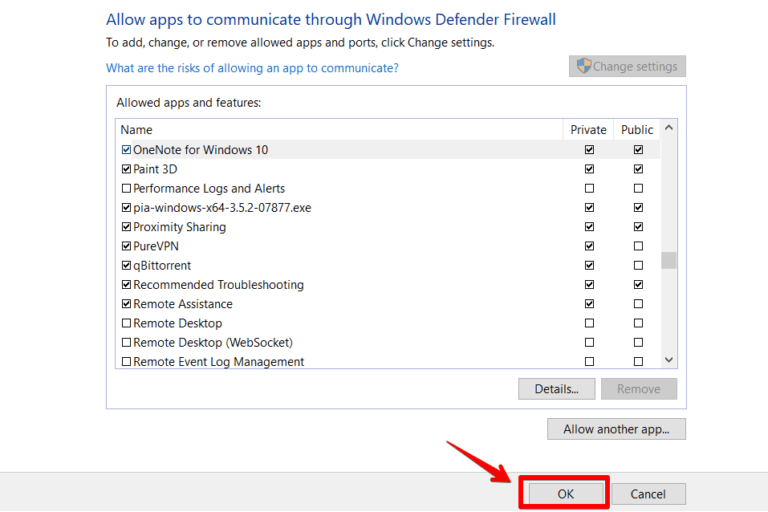Enable Public access for Remote Assistance
The width and height of the screenshot is (768, 512).
pos(638,304)
